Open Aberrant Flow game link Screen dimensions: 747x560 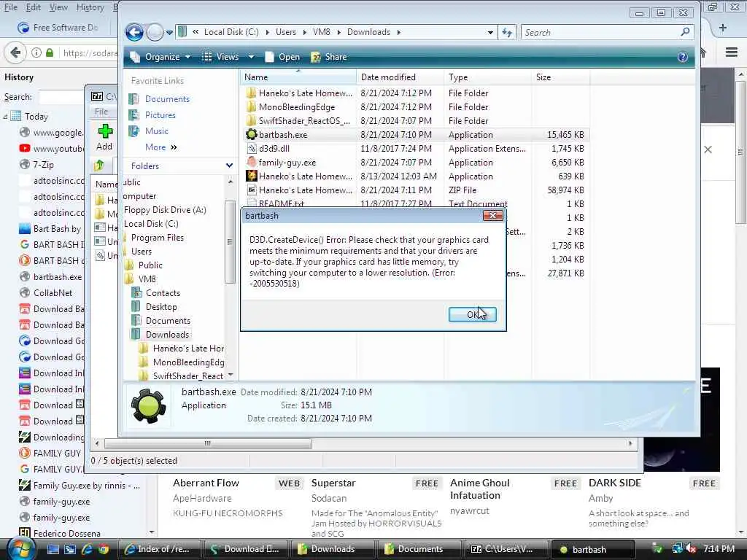[x=206, y=483]
